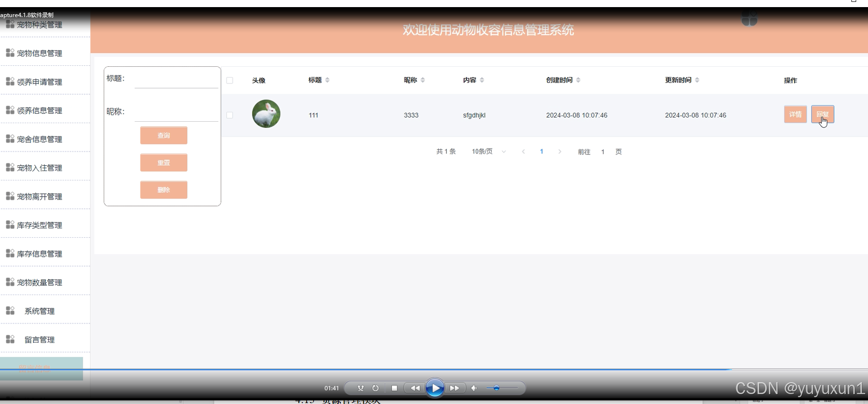Click the page number jump input
This screenshot has width=868, height=404.
pos(603,152)
